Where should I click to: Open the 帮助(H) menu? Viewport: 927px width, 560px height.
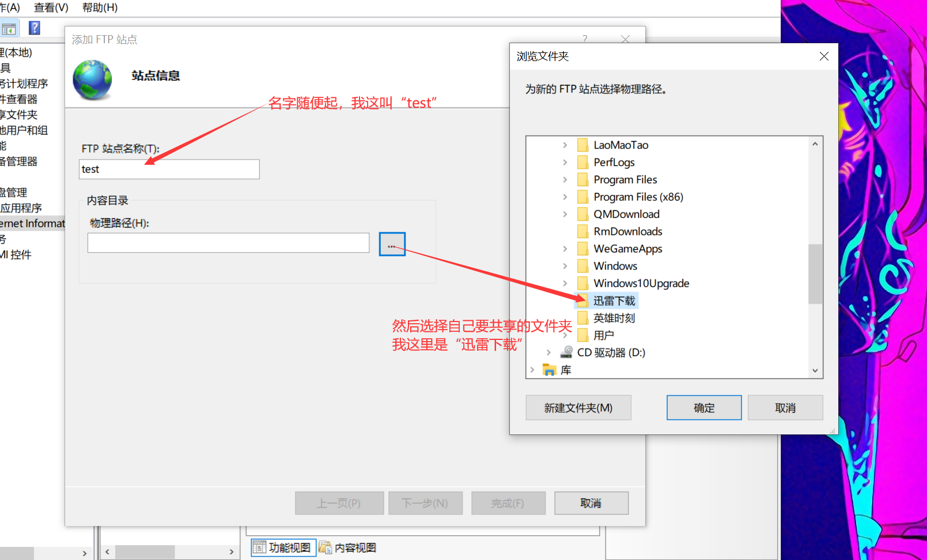coord(100,7)
